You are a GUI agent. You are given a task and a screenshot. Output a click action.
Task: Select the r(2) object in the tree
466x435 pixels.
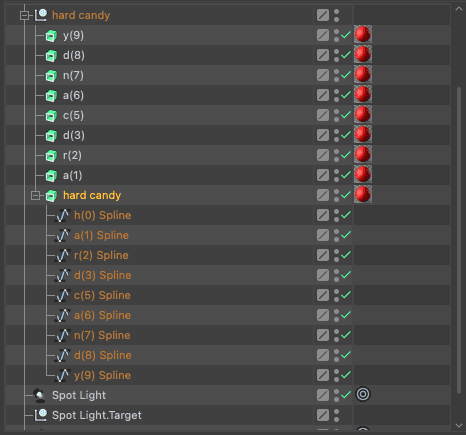[x=72, y=155]
